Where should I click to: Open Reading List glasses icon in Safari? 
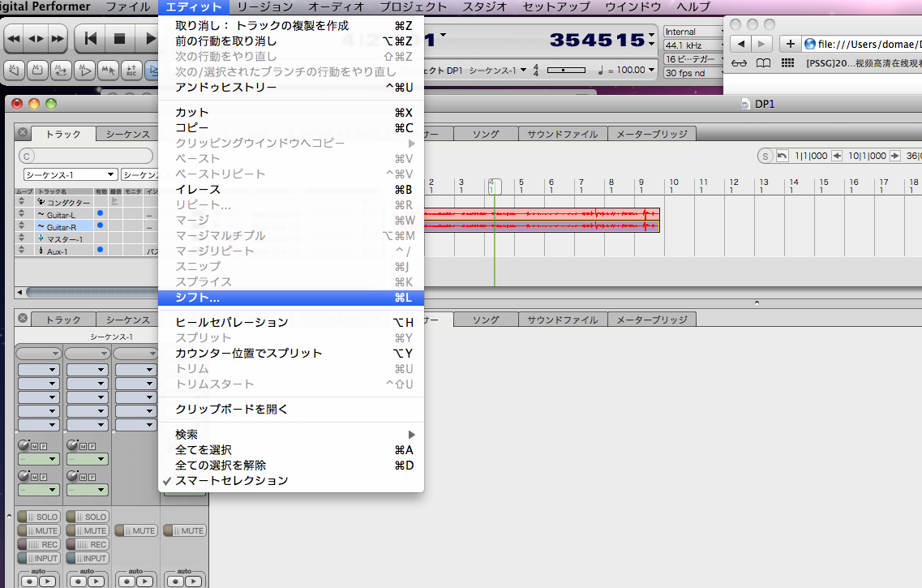coord(739,63)
